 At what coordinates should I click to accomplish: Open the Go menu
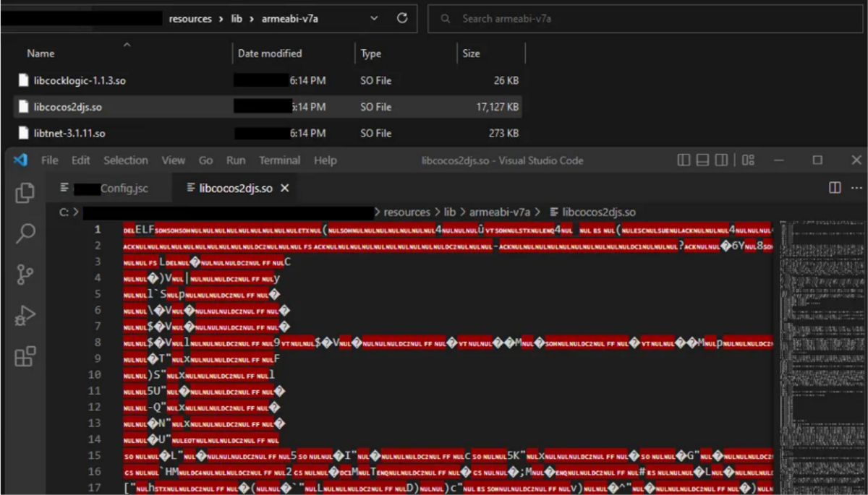(206, 160)
